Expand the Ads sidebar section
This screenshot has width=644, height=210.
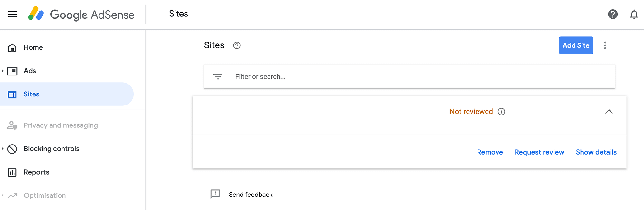pyautogui.click(x=3, y=71)
